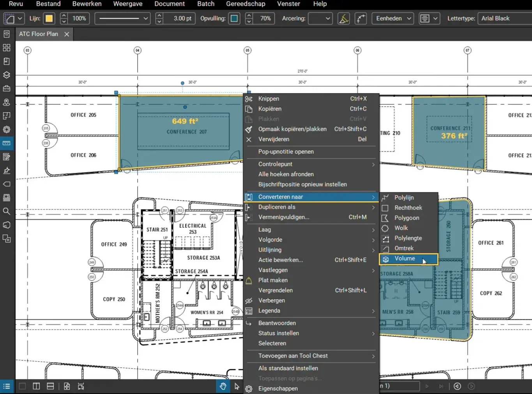Click the sync/page fit icon in status bar
Image resolution: width=532 pixels, height=394 pixels.
(x=67, y=386)
